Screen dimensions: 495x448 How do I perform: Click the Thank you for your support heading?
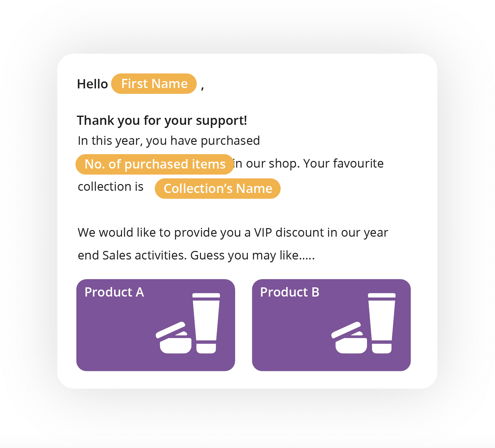pos(162,121)
